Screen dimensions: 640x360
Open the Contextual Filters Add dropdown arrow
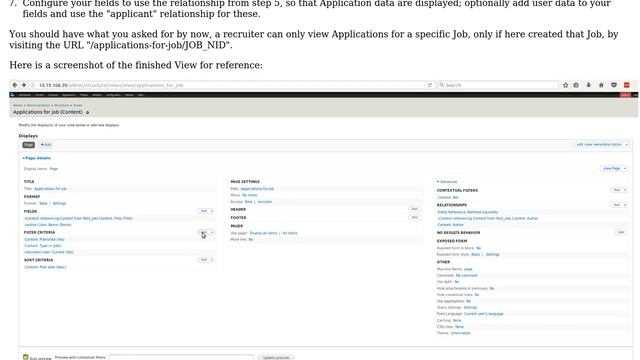624,190
